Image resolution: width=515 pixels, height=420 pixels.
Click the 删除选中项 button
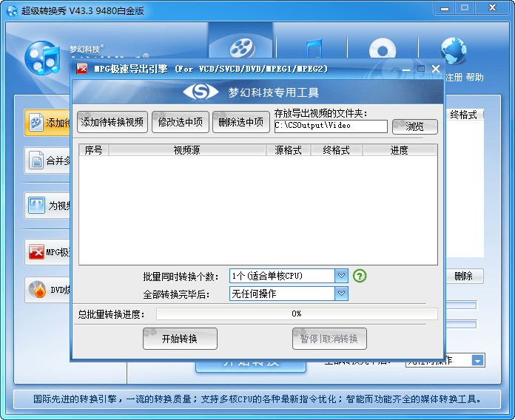click(x=241, y=122)
